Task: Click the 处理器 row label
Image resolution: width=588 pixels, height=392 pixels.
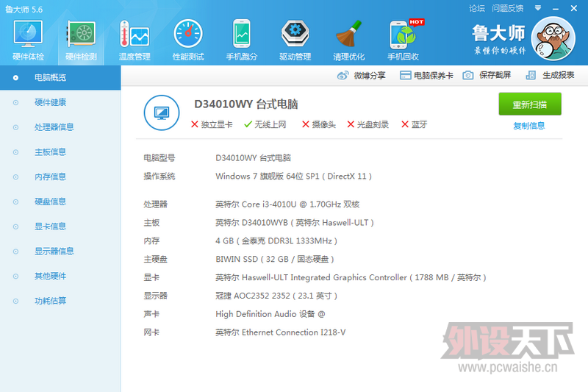Action: (x=155, y=204)
